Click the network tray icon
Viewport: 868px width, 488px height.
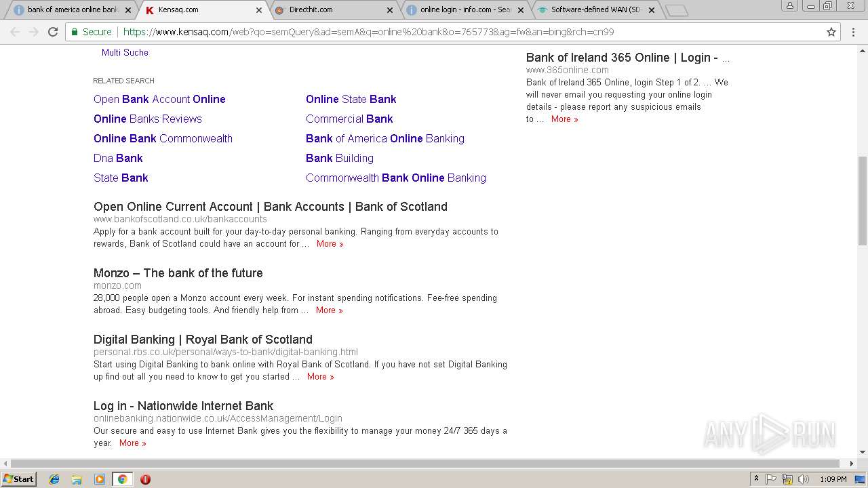pyautogui.click(x=787, y=479)
